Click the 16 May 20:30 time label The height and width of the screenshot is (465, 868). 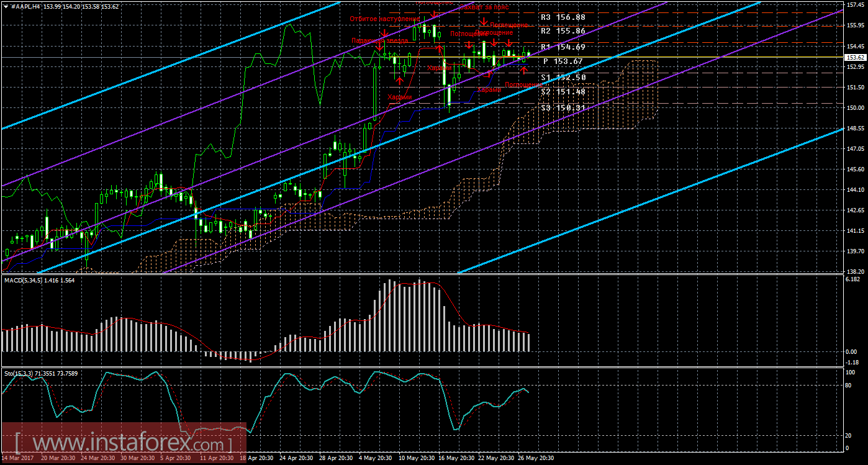(x=456, y=458)
